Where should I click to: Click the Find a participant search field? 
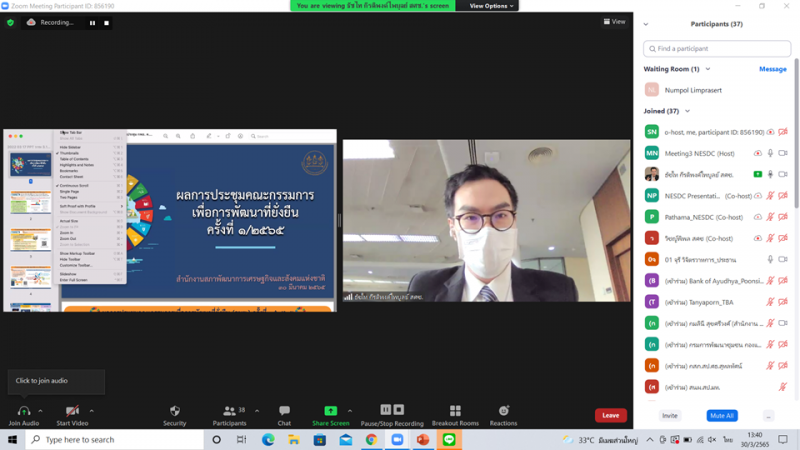tap(717, 48)
